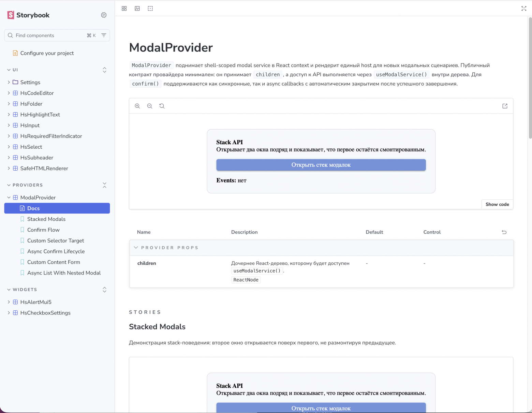The width and height of the screenshot is (532, 413).
Task: Toggle the outline toolbar icon
Action: (x=150, y=9)
